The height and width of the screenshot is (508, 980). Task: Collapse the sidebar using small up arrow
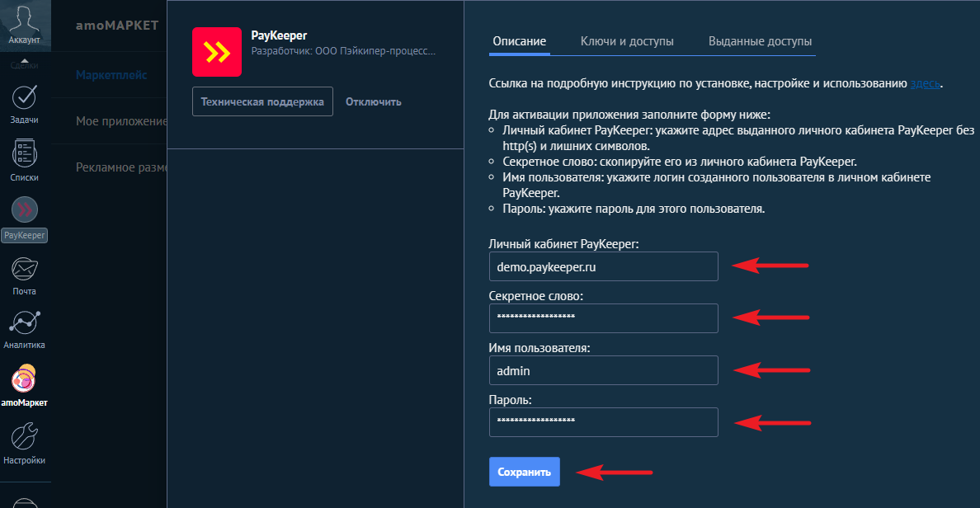point(25,60)
